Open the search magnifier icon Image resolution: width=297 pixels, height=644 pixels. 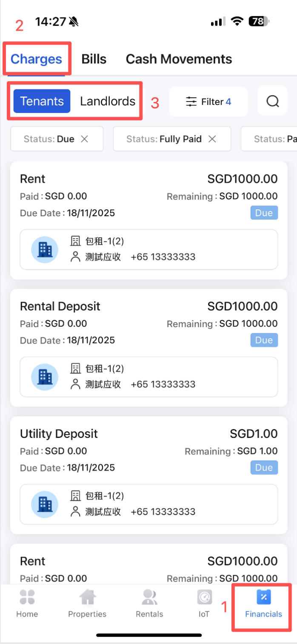(x=272, y=102)
